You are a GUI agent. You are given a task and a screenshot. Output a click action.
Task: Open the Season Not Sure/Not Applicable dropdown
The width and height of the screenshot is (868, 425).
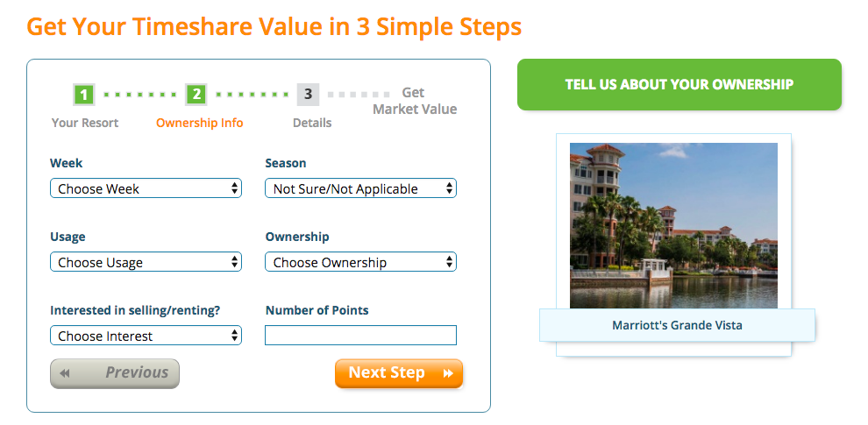[x=361, y=188]
